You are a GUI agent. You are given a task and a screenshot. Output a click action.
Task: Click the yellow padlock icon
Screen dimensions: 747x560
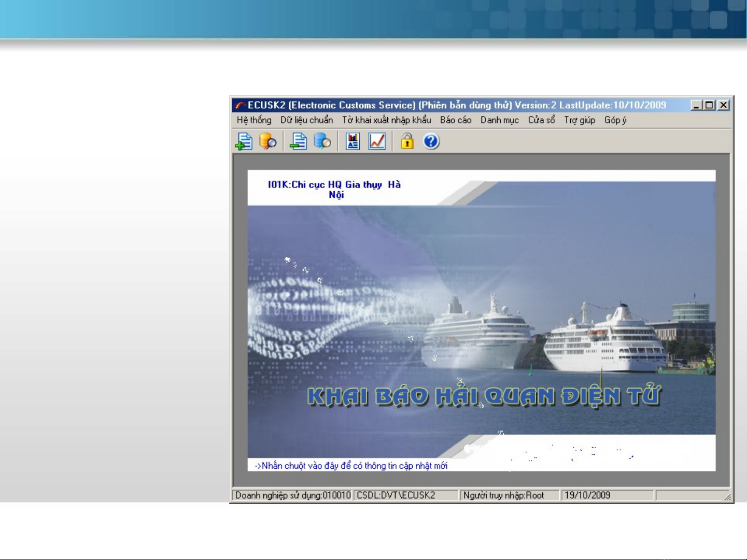[407, 141]
